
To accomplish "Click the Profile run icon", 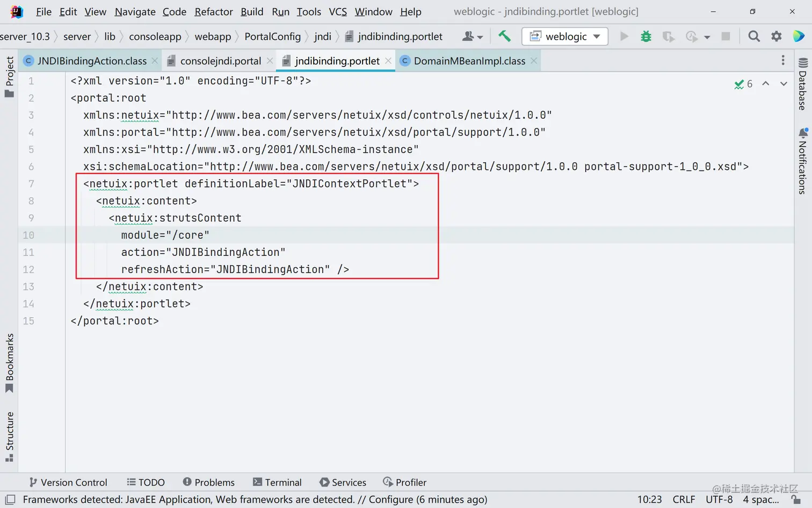I will pos(692,36).
